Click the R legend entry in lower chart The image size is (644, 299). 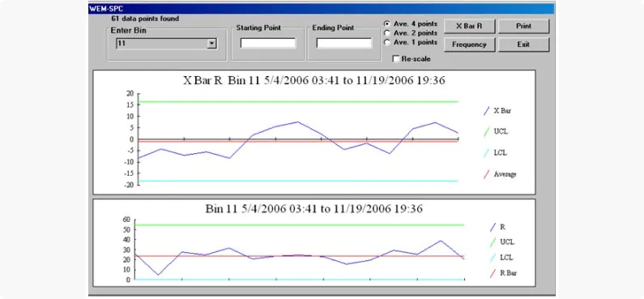497,227
